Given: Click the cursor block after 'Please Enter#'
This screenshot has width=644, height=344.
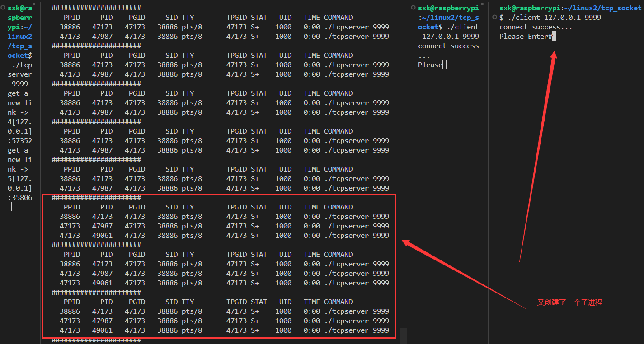Looking at the screenshot, I should click(554, 36).
